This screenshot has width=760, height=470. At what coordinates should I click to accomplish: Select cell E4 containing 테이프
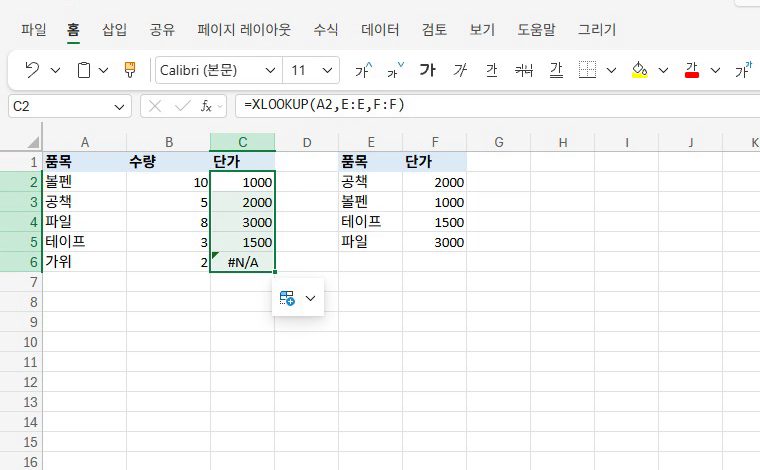(x=371, y=222)
